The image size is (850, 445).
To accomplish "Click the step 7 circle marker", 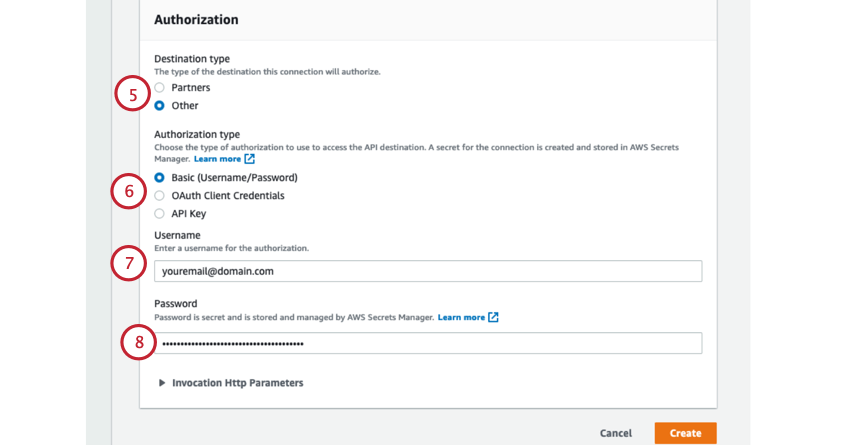I will pos(128,263).
